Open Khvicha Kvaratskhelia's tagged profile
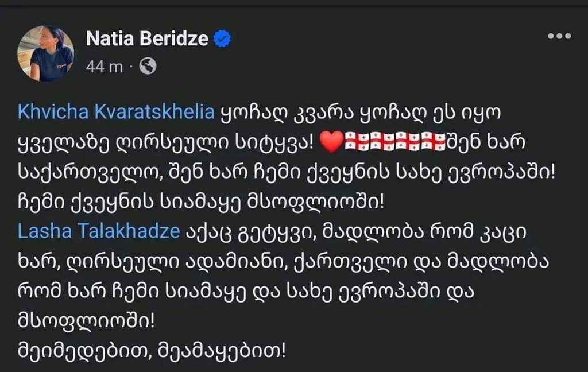The width and height of the screenshot is (588, 372). click(x=116, y=113)
